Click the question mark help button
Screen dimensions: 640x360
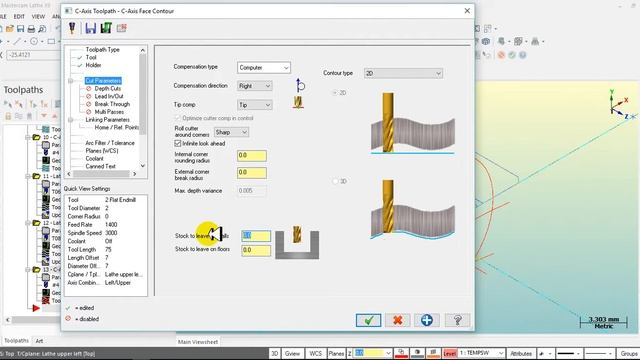[457, 320]
